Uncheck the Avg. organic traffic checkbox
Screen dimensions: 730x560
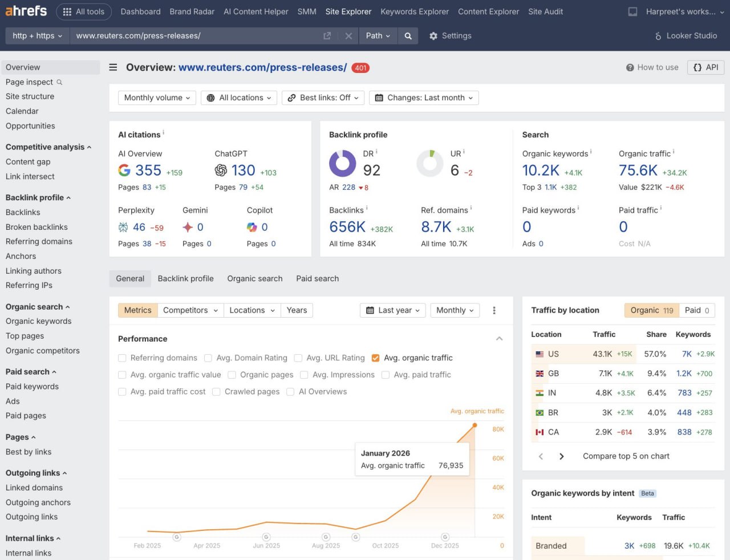click(x=375, y=358)
